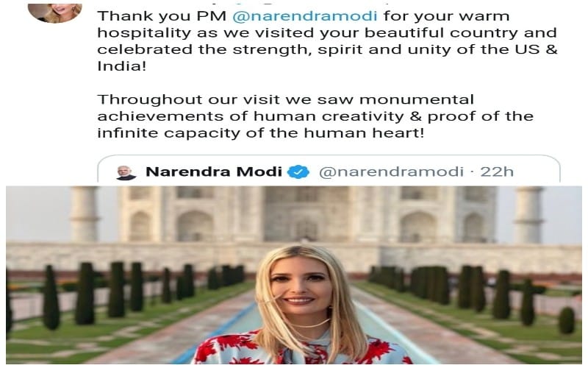The height and width of the screenshot is (368, 588).
Task: Click the right minaret in the photo
Action: [528, 215]
